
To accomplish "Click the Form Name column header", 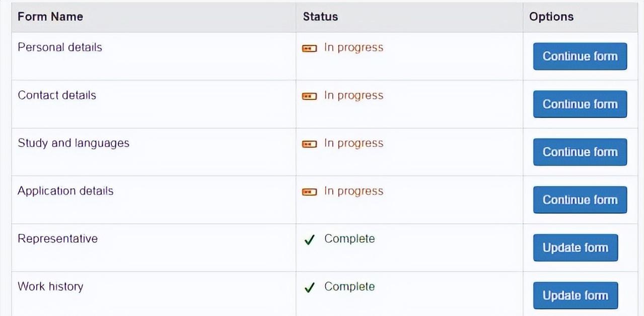I will pos(50,17).
